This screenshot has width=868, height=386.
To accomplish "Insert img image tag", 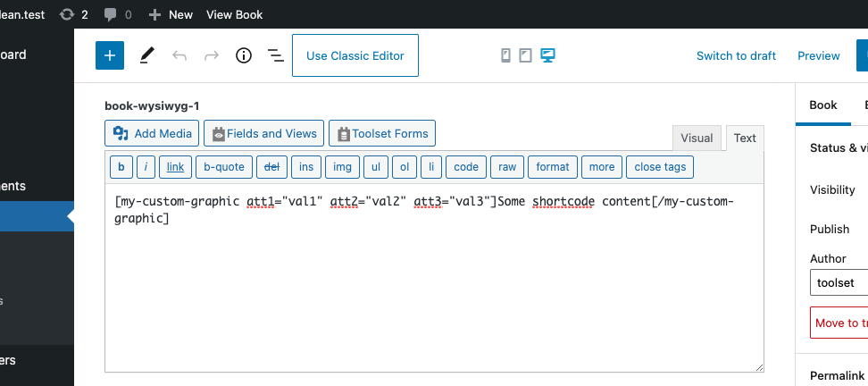I will [x=343, y=167].
